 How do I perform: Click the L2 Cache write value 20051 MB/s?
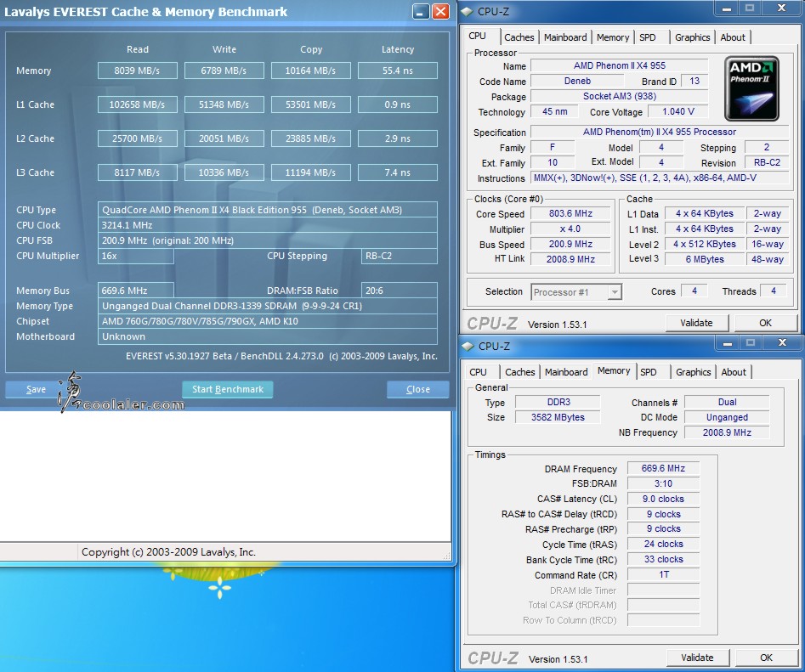tap(224, 138)
